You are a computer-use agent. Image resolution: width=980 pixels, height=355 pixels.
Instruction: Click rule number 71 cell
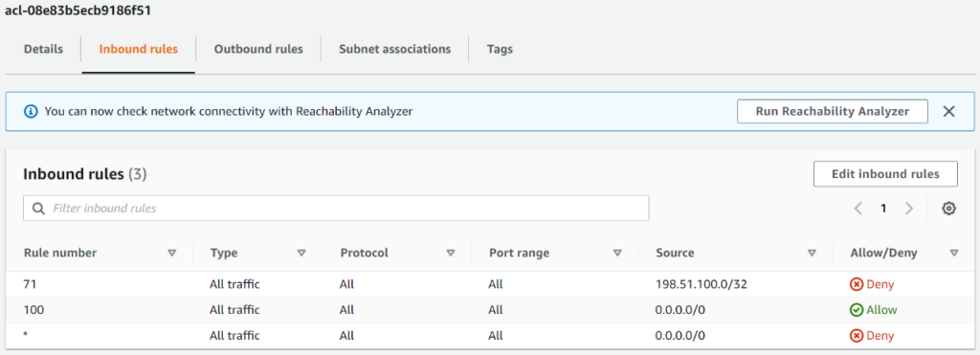[x=29, y=284]
